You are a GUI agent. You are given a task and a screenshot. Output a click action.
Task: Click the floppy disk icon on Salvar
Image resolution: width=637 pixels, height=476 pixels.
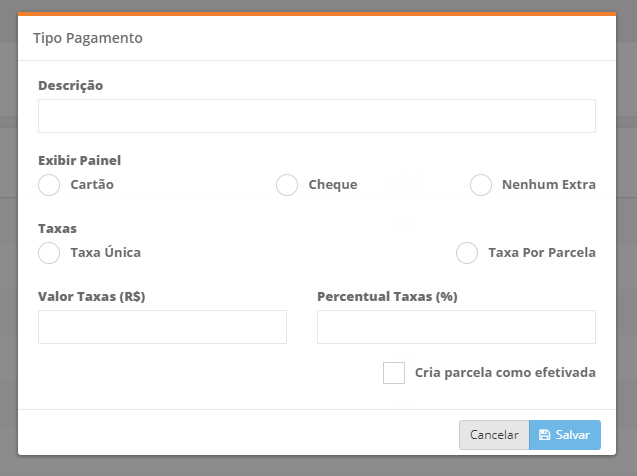pos(544,435)
